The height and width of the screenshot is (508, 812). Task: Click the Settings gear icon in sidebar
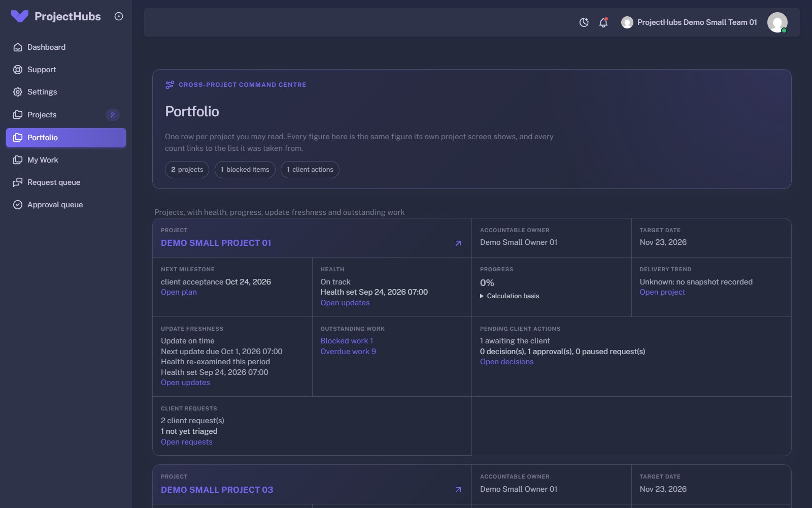(x=18, y=92)
